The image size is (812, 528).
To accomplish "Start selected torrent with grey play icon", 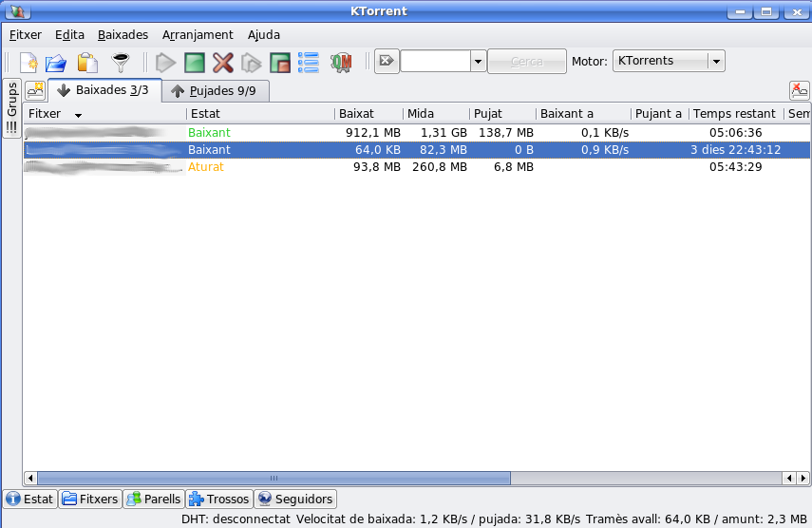I will pos(165,63).
